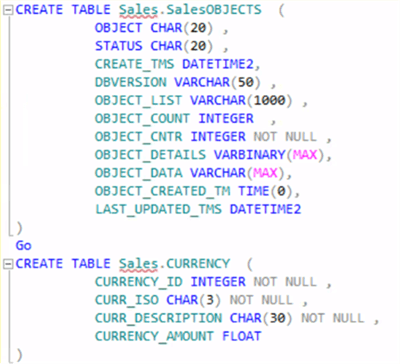Click DATETIME2 on the LAST_UPDATED_TMS line

click(265, 209)
